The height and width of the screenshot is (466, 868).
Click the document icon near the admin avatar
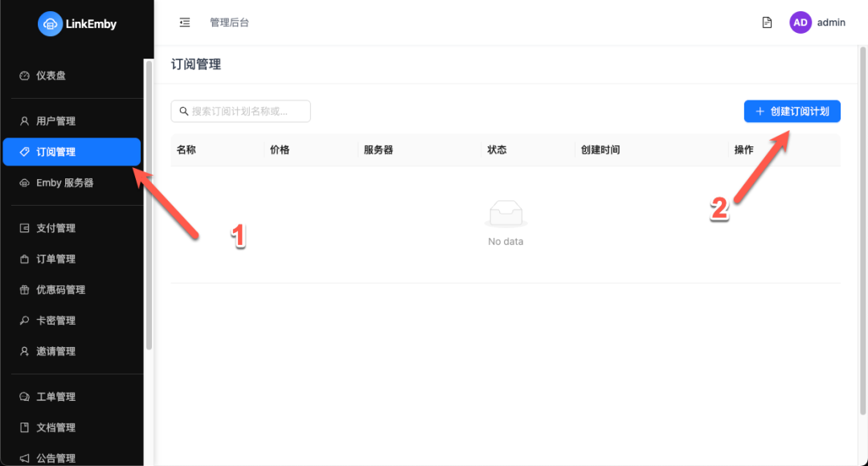click(x=766, y=22)
